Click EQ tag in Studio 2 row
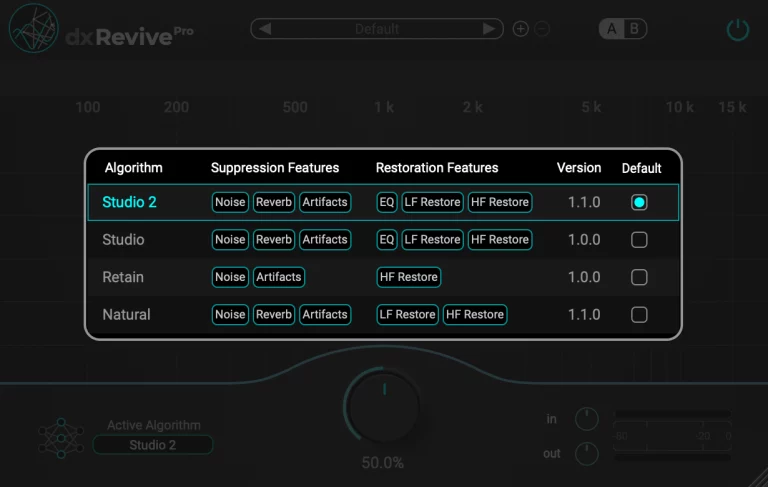The width and height of the screenshot is (768, 487). pyautogui.click(x=386, y=202)
